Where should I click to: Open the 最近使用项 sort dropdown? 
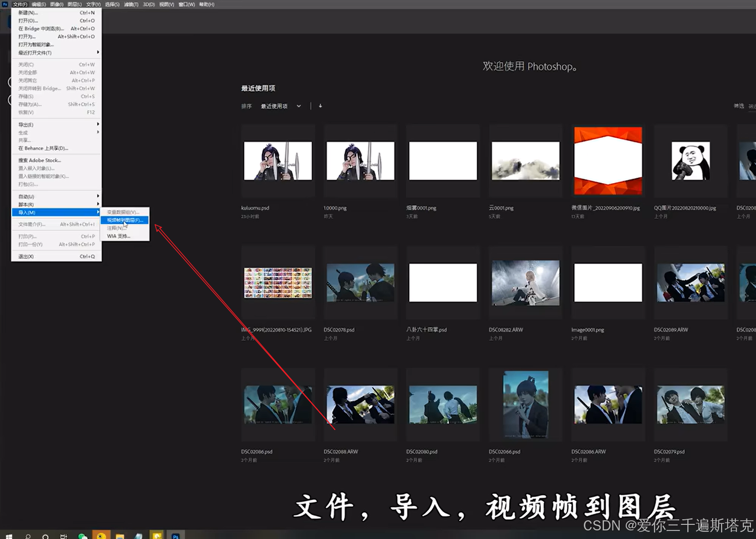click(x=281, y=106)
